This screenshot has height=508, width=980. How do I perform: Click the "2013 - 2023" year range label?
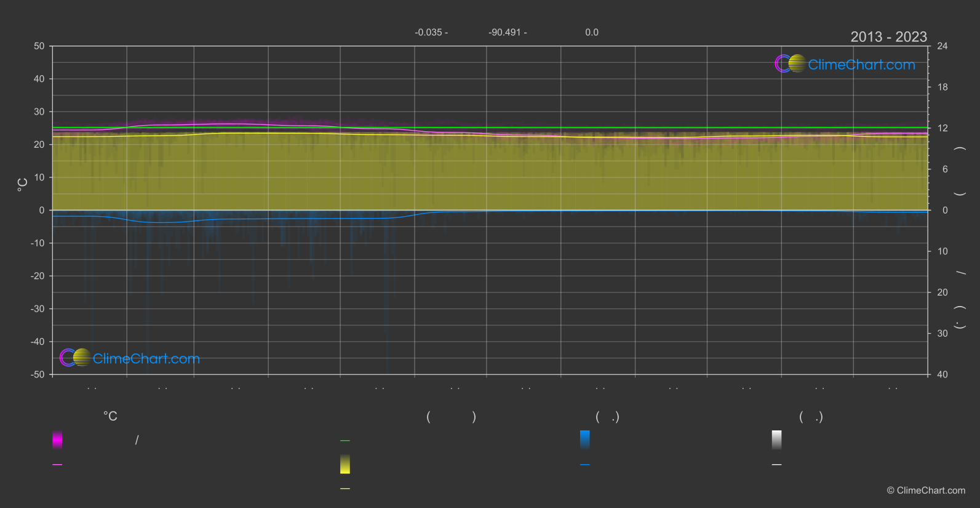tap(888, 37)
